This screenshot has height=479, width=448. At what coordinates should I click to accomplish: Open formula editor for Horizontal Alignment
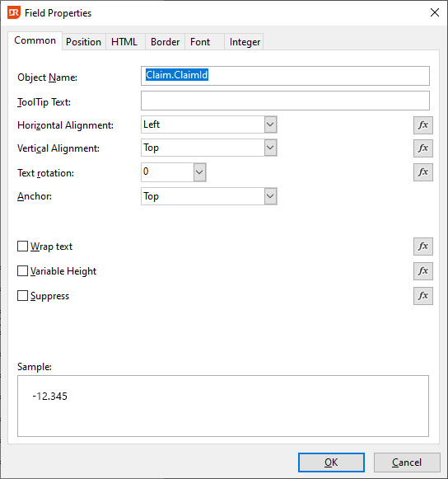click(x=423, y=125)
